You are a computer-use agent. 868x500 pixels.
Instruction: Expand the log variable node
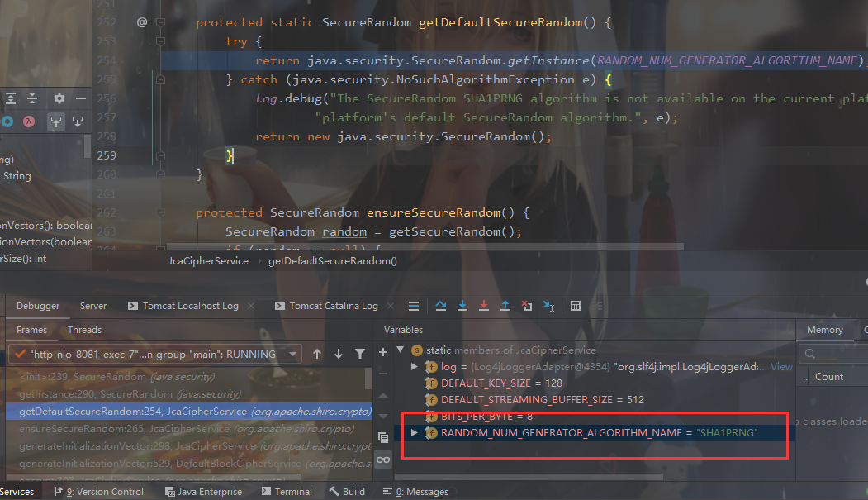click(414, 367)
